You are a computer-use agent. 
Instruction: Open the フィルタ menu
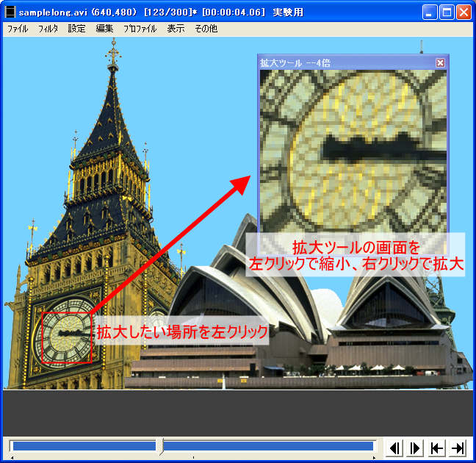point(48,29)
